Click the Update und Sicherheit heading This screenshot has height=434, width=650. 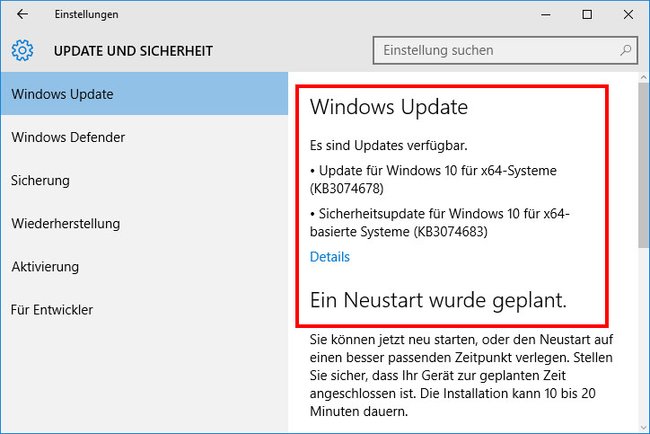[x=133, y=51]
